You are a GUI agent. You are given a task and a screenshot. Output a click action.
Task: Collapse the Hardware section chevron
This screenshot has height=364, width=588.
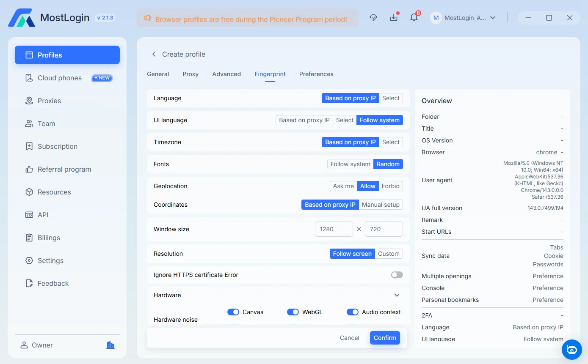tap(397, 295)
